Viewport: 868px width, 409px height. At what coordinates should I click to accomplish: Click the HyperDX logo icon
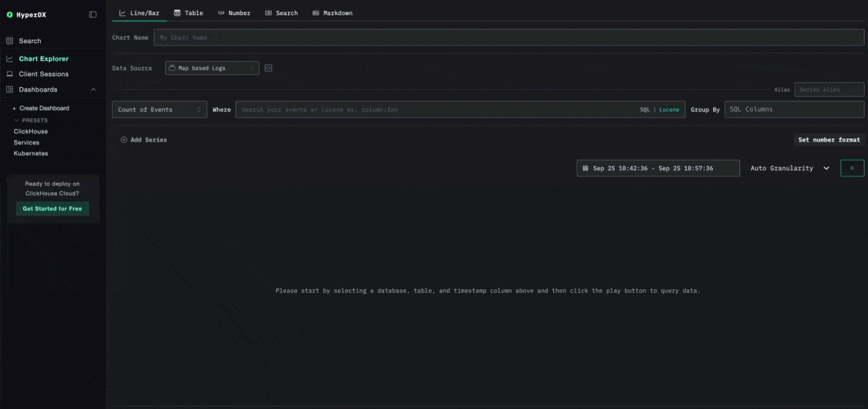pyautogui.click(x=9, y=15)
